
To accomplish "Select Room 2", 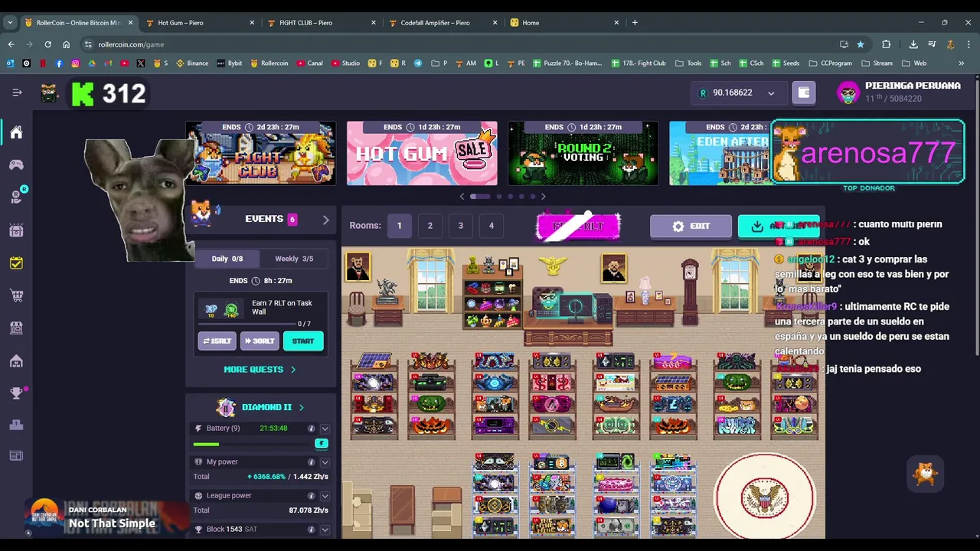I will click(430, 226).
